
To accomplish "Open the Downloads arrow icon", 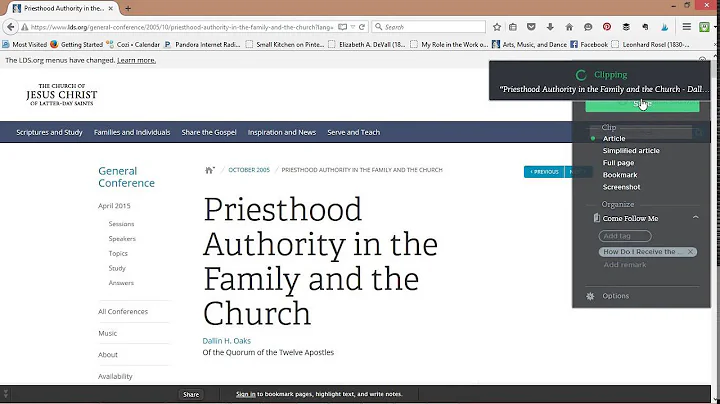I will pos(549,27).
